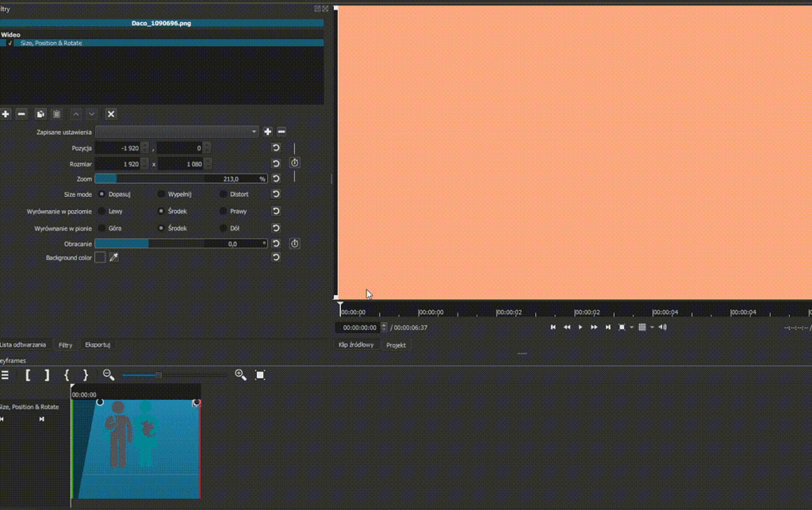The height and width of the screenshot is (510, 812).
Task: Switch to the Eksportuj tab
Action: pyautogui.click(x=97, y=345)
